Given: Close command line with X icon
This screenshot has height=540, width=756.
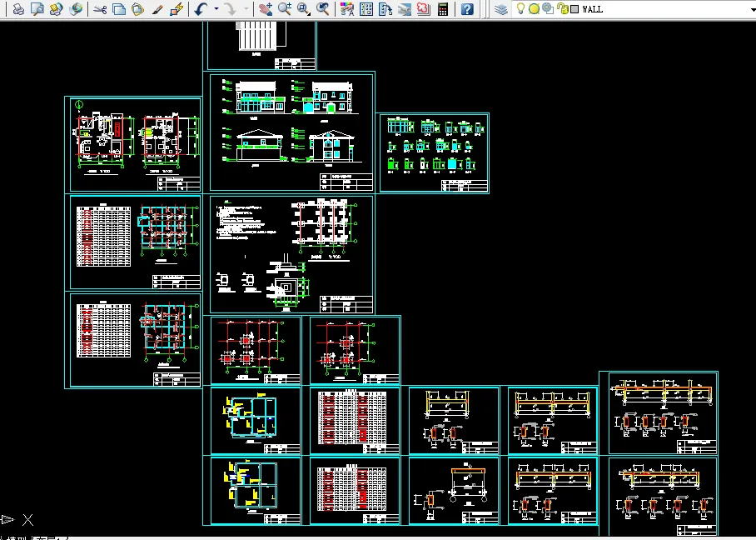Looking at the screenshot, I should pyautogui.click(x=28, y=520).
